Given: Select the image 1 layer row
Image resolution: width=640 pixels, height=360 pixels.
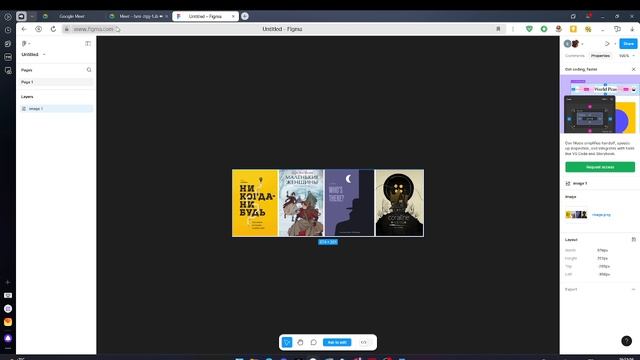Looking at the screenshot, I should (x=56, y=109).
